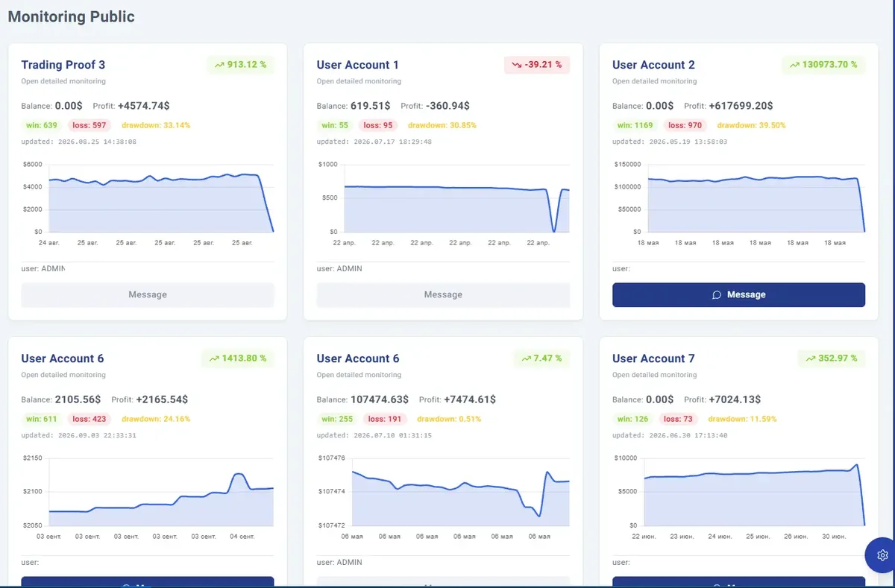Click the User Account 7 balance chart
Viewport: 895px width, 588px height.
pos(738,497)
